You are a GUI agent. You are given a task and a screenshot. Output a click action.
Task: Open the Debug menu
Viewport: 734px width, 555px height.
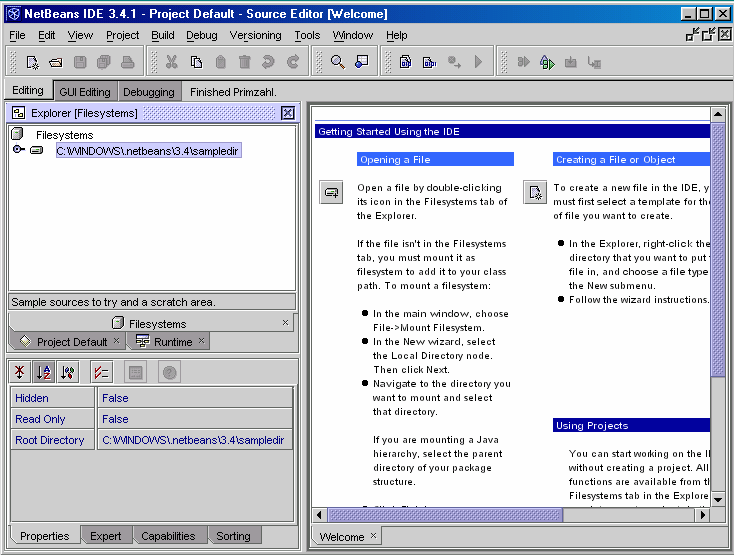point(202,35)
